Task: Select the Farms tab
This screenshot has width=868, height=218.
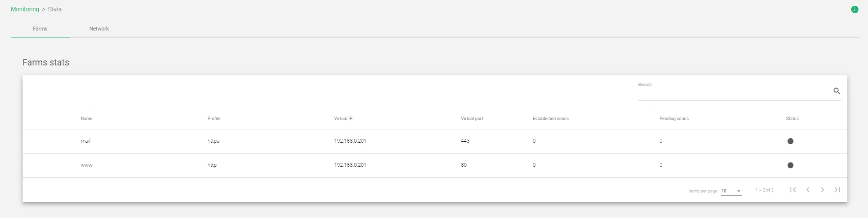Action: [x=40, y=29]
